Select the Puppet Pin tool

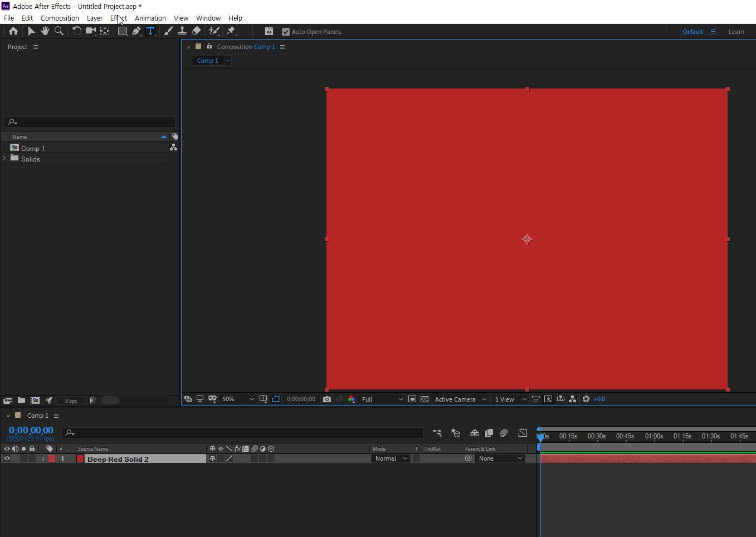231,31
